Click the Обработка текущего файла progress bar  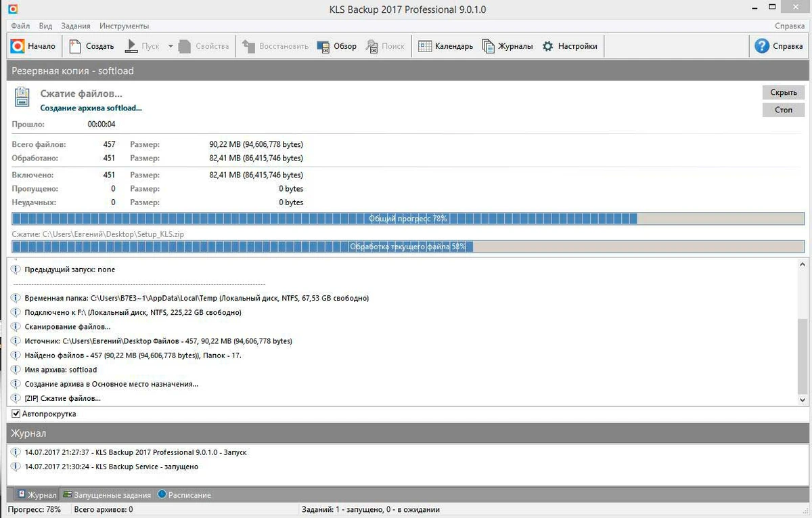pyautogui.click(x=408, y=246)
